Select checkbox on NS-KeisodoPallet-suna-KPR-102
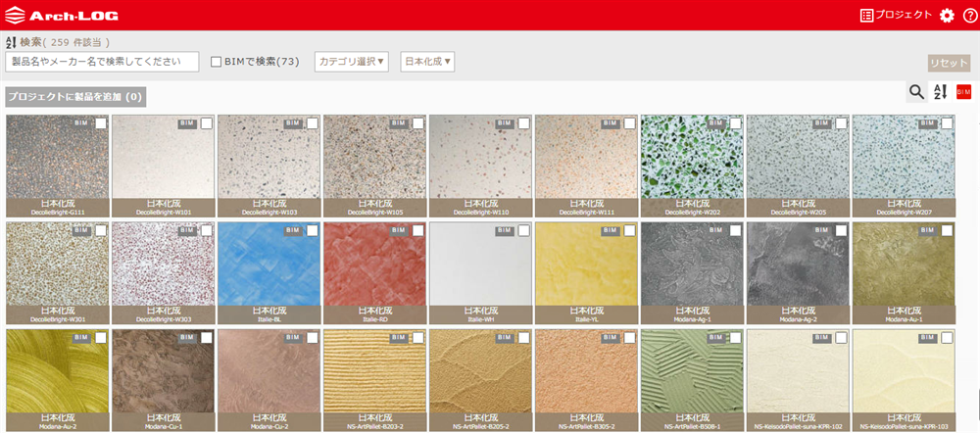Screen dimensions: 980x433 pos(841,338)
